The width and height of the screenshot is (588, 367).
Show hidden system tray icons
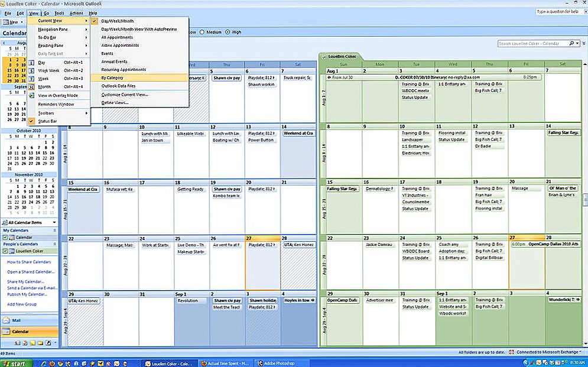pyautogui.click(x=525, y=363)
